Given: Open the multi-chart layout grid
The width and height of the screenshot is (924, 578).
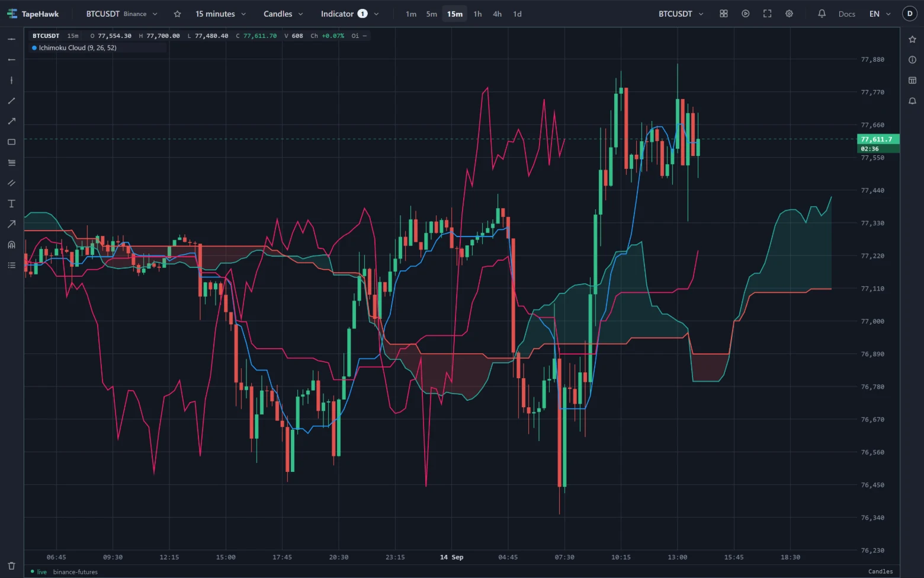Looking at the screenshot, I should [x=724, y=14].
